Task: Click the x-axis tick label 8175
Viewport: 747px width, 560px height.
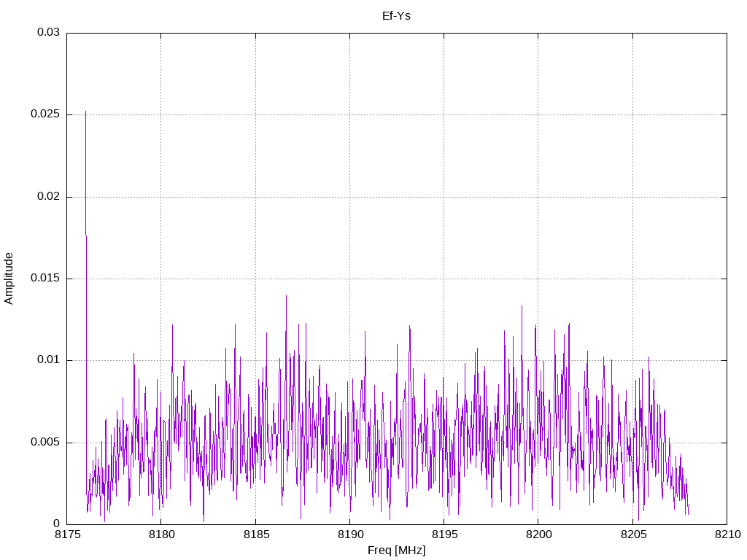Action: (67, 534)
